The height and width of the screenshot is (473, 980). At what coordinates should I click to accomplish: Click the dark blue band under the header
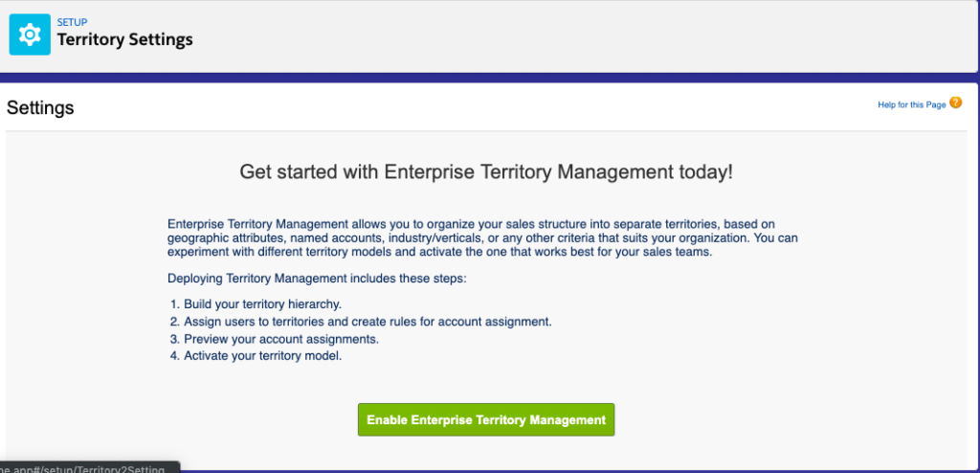(x=490, y=78)
